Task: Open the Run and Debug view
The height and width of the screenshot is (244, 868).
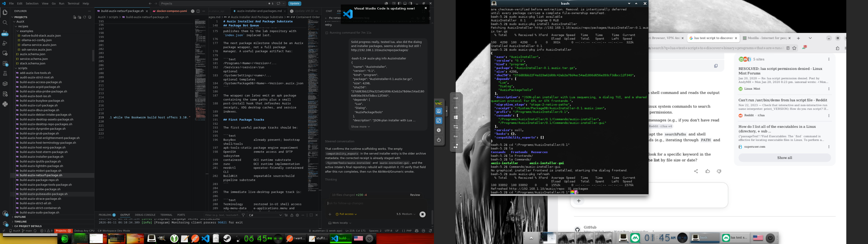Action: [5, 43]
